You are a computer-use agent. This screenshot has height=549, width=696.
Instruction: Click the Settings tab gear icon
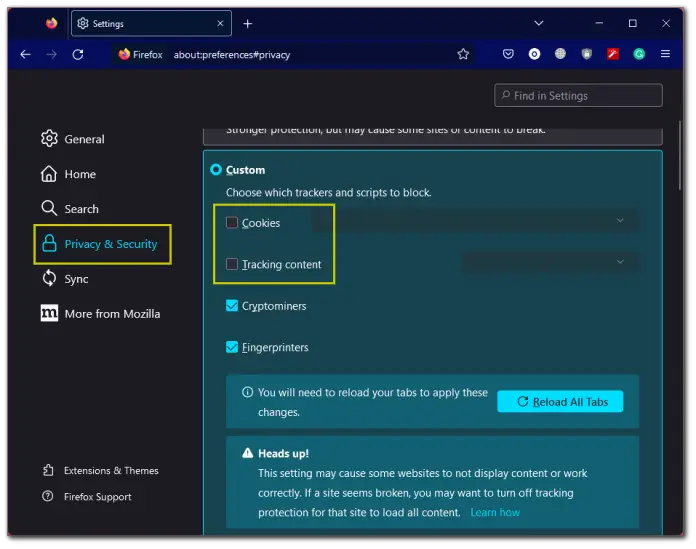[x=83, y=23]
